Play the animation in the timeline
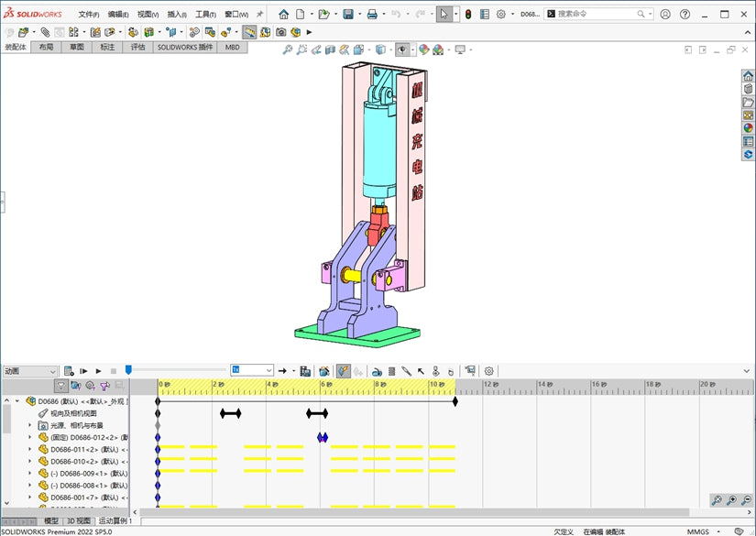Image resolution: width=756 pixels, height=536 pixels. tap(98, 371)
